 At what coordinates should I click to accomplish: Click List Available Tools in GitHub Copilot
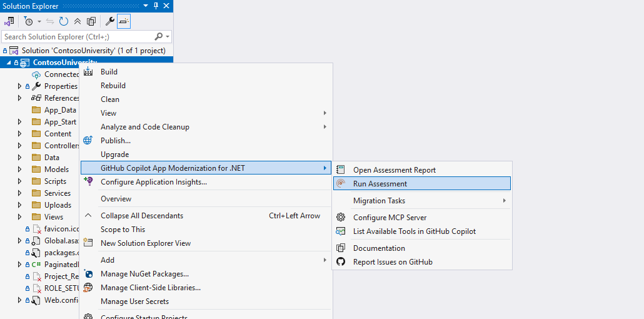click(x=422, y=231)
